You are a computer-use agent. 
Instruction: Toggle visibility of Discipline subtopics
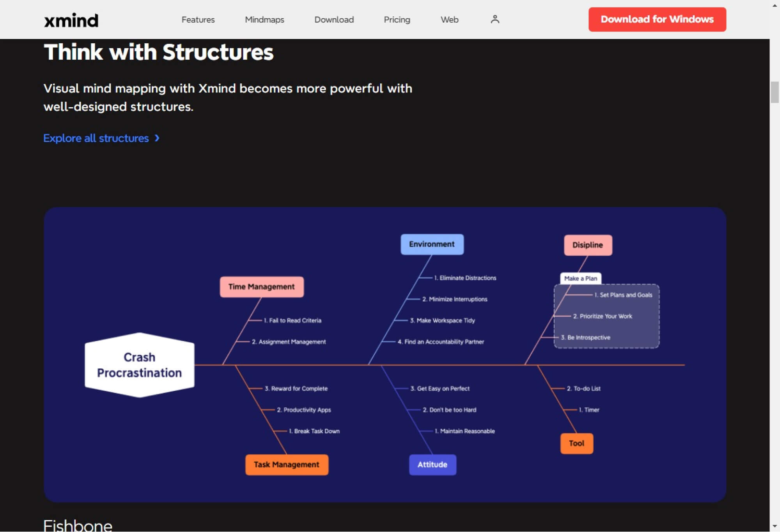[x=587, y=245]
